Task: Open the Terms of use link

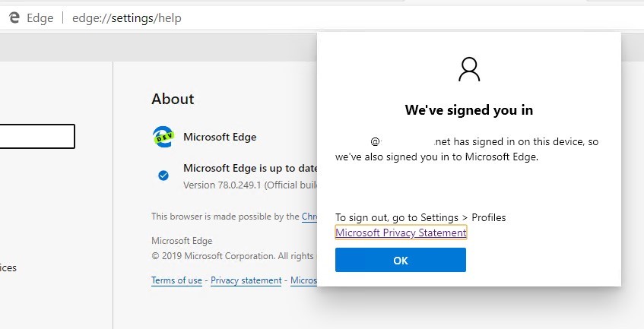Action: (176, 280)
